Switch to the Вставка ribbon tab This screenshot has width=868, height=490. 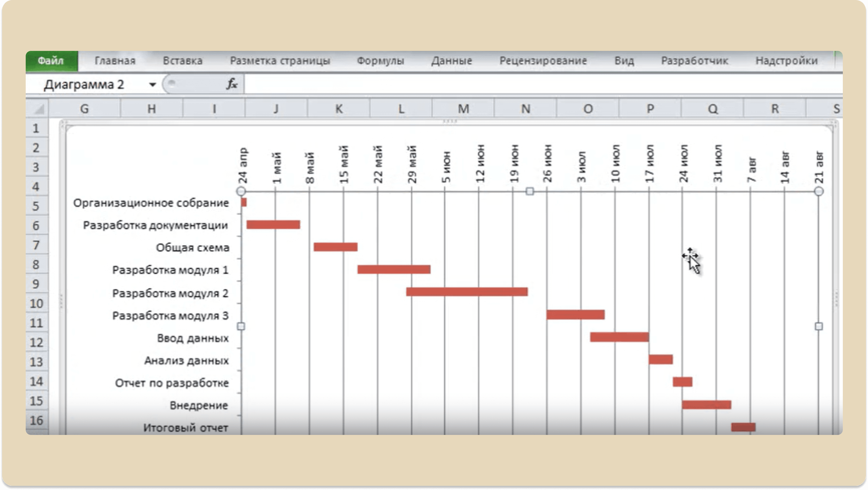(183, 61)
